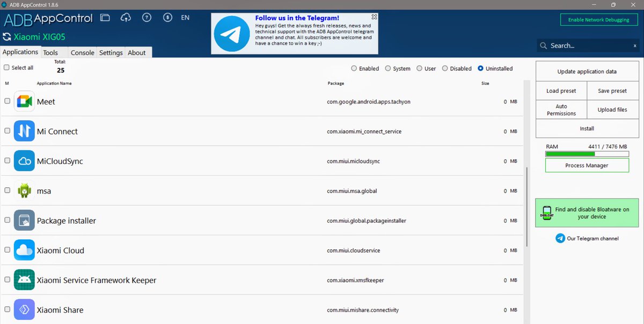This screenshot has width=644, height=324.
Task: Sort by Application Name column header
Action: [54, 83]
